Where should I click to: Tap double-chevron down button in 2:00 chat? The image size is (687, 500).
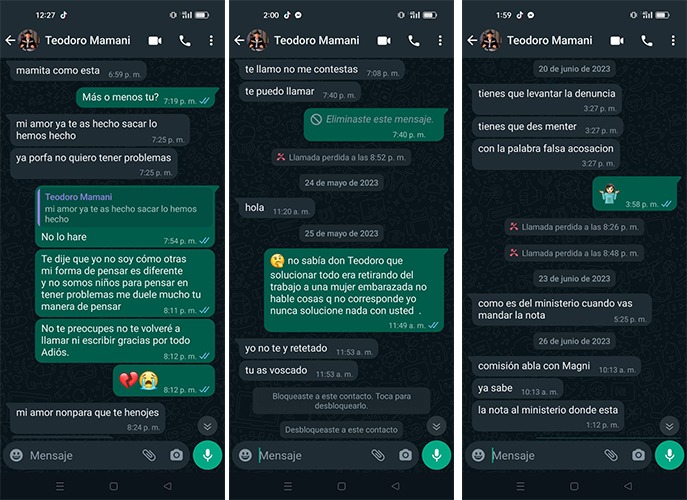tap(436, 426)
